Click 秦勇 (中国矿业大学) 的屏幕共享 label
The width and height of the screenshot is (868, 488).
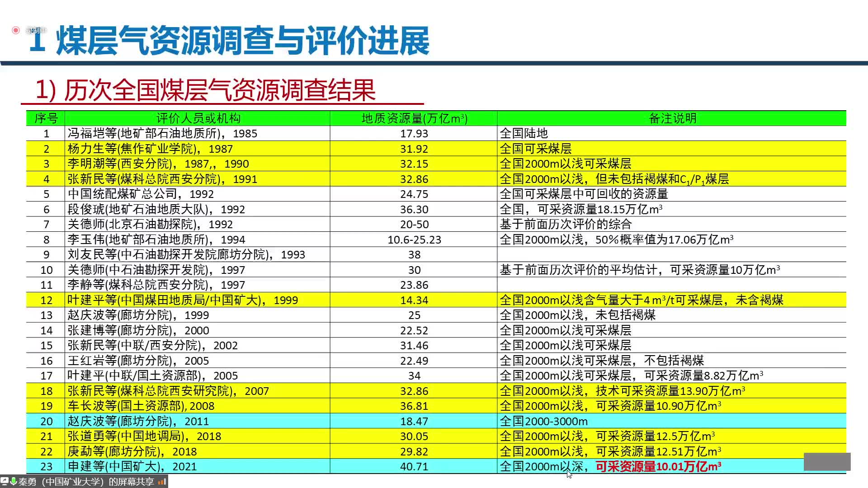pos(86,482)
